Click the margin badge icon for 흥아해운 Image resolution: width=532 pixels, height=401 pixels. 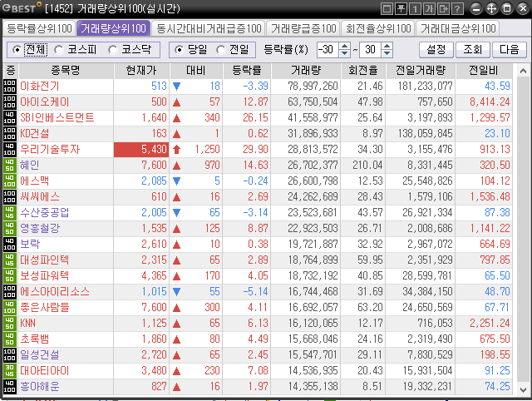9,386
